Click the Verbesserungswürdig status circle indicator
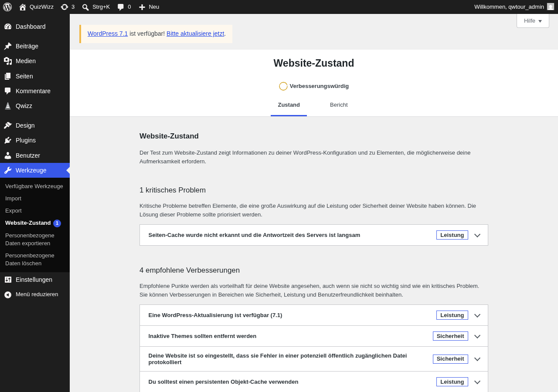Screen dimensions: 558x392 pos(283,86)
